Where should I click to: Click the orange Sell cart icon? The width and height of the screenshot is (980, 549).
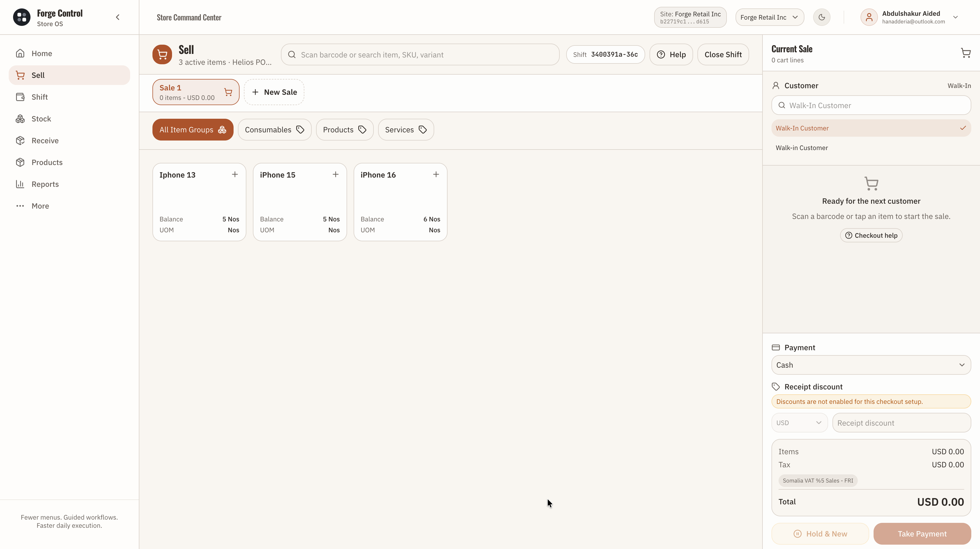tap(162, 54)
